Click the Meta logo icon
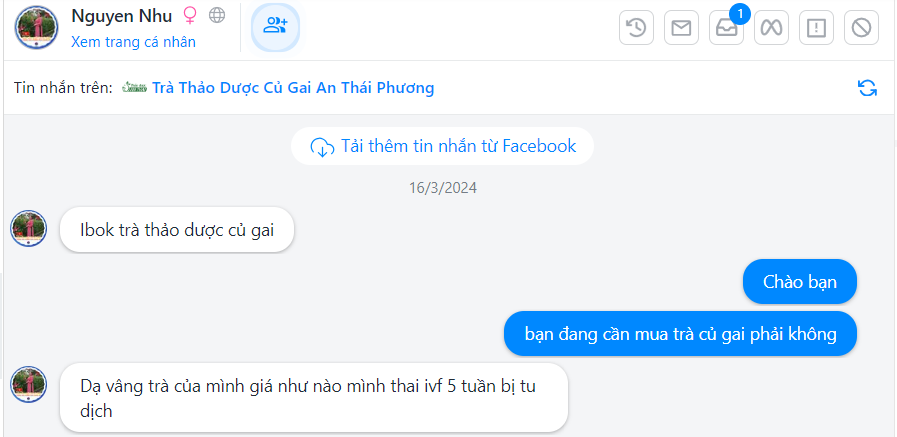This screenshot has width=897, height=437. [x=770, y=28]
